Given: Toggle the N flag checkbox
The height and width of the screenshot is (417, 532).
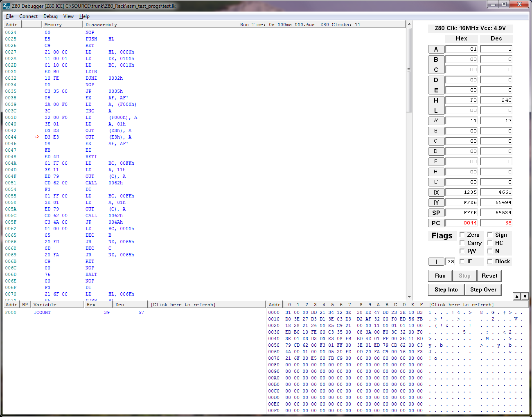Looking at the screenshot, I should tap(490, 251).
